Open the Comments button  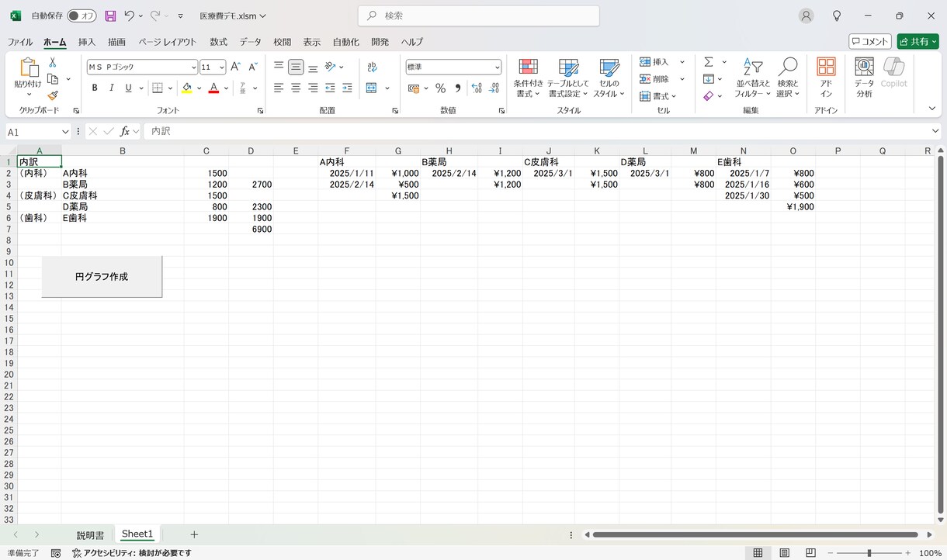869,42
